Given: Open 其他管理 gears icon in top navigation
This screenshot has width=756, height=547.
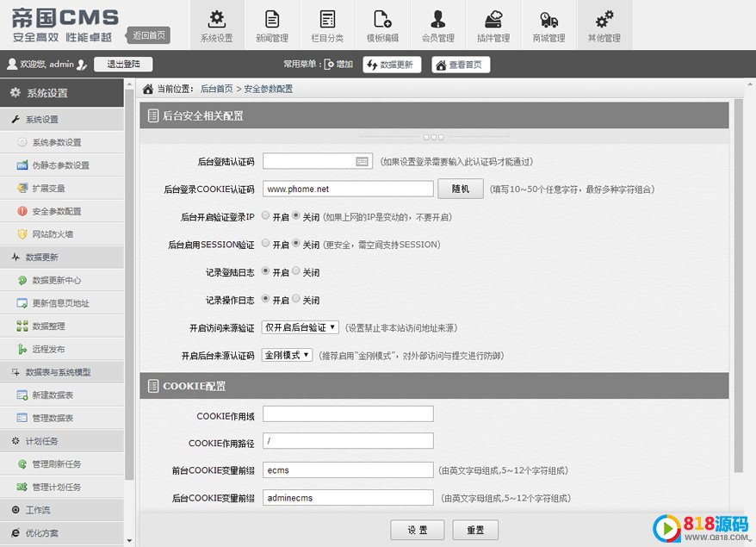Looking at the screenshot, I should 604,20.
